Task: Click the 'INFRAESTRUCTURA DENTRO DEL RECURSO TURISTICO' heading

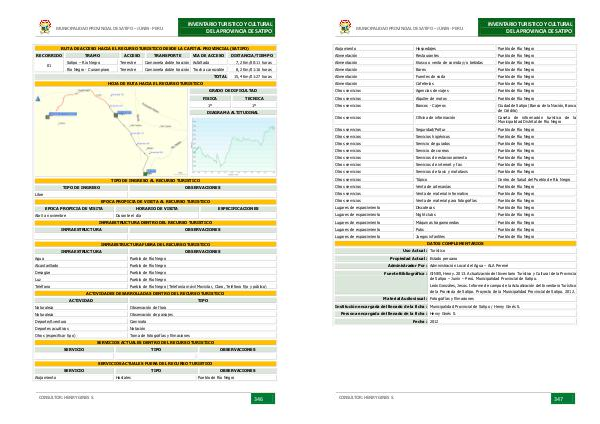Action: 155,223
